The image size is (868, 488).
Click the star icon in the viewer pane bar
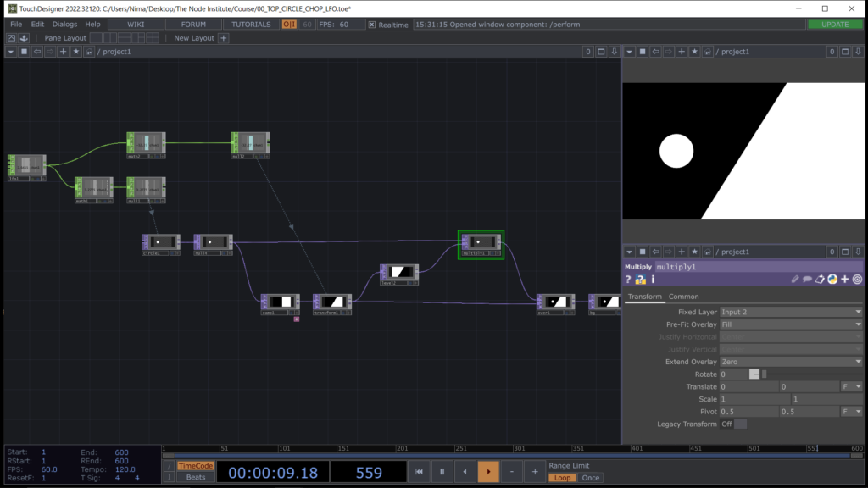click(695, 52)
